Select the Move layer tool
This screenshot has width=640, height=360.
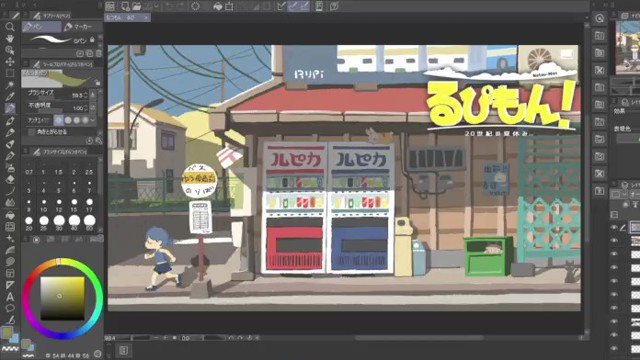tap(9, 62)
